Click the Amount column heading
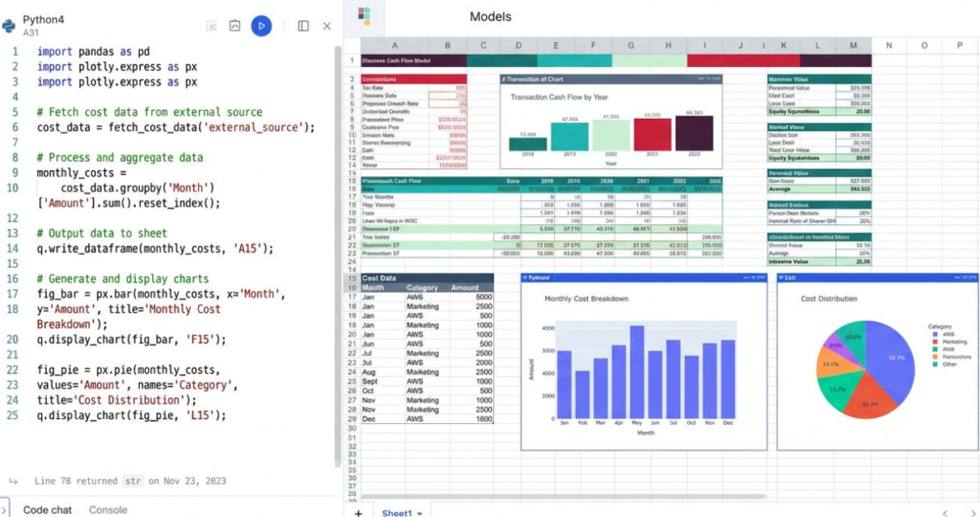 pos(464,287)
